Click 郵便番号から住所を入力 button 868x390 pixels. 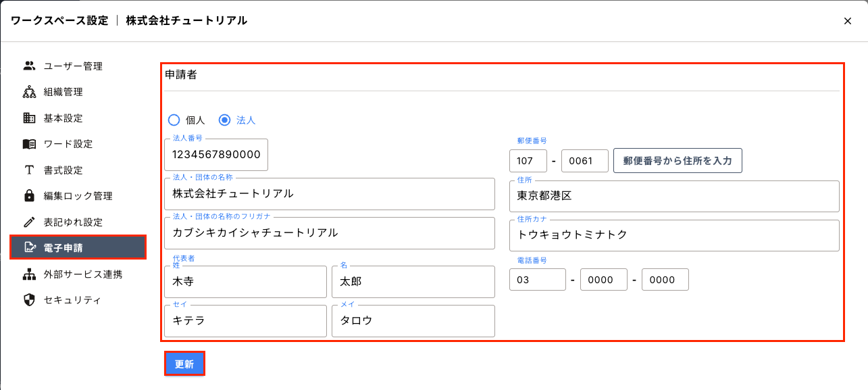pos(677,162)
